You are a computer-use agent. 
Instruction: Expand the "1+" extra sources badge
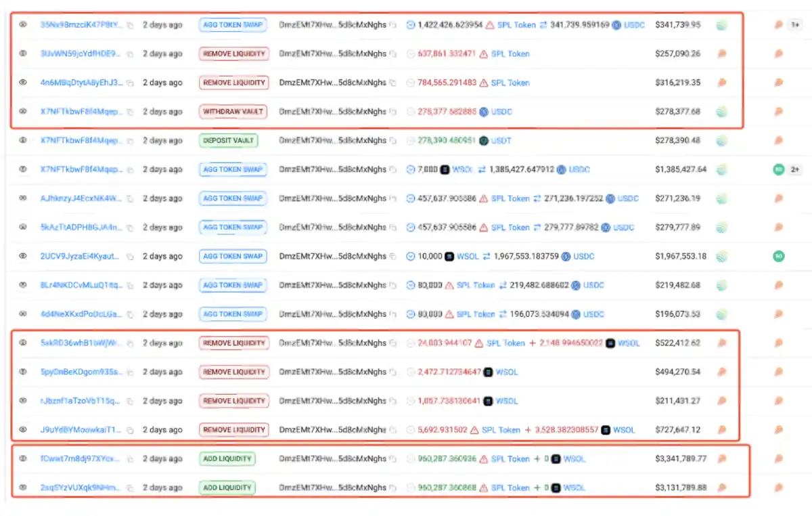pos(796,25)
